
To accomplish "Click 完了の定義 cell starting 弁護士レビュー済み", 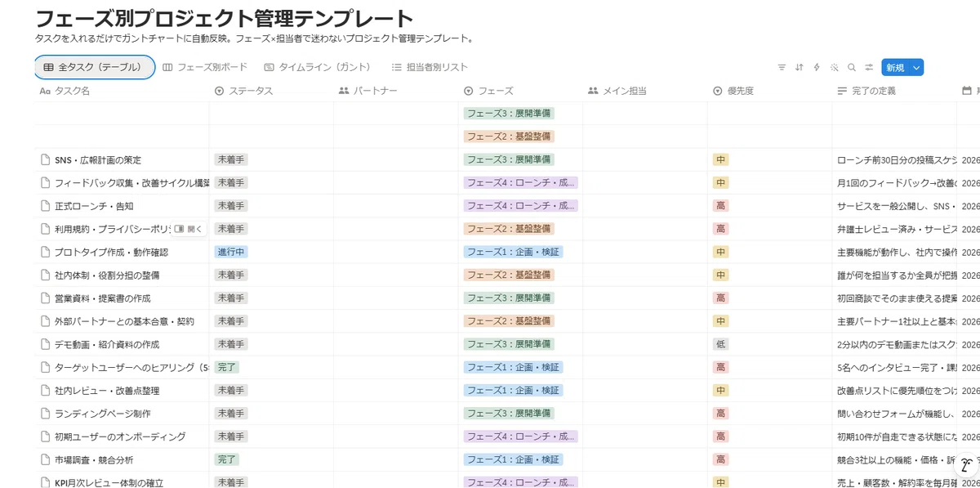I will click(x=894, y=229).
